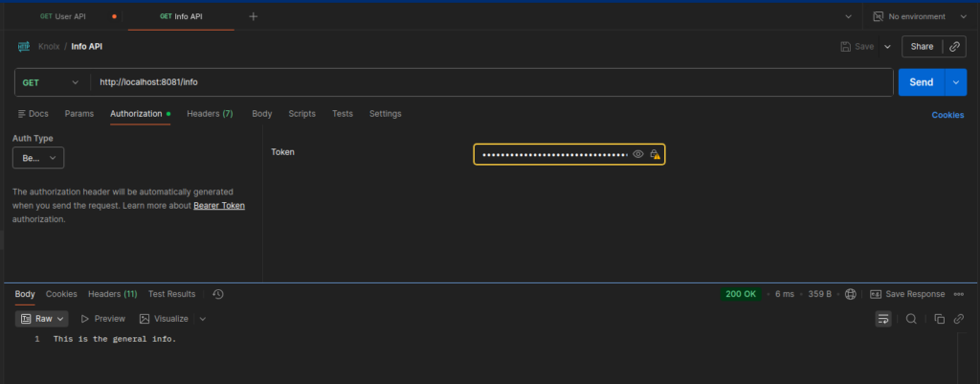Click the response text 'This is the general info.'
The width and height of the screenshot is (980, 384).
(x=115, y=339)
